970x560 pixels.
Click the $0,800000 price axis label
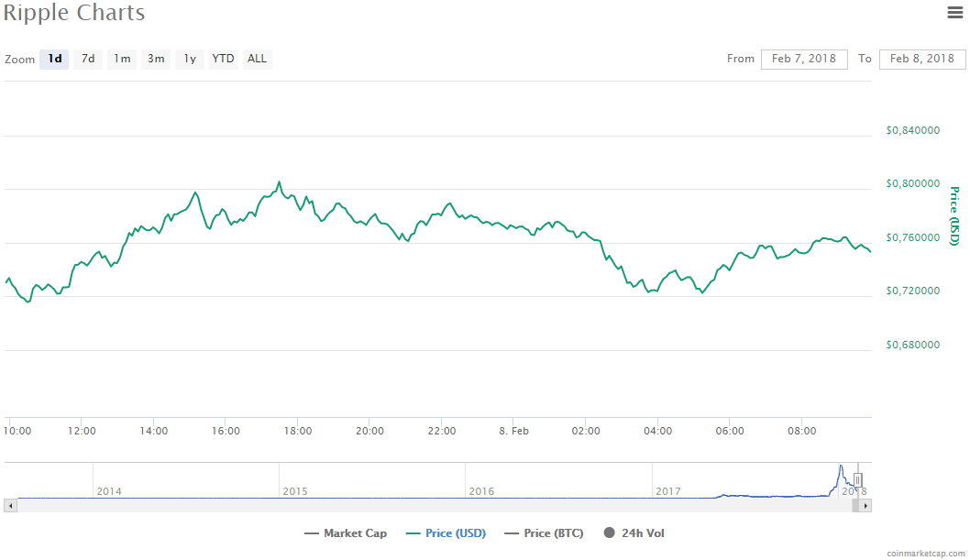[913, 183]
